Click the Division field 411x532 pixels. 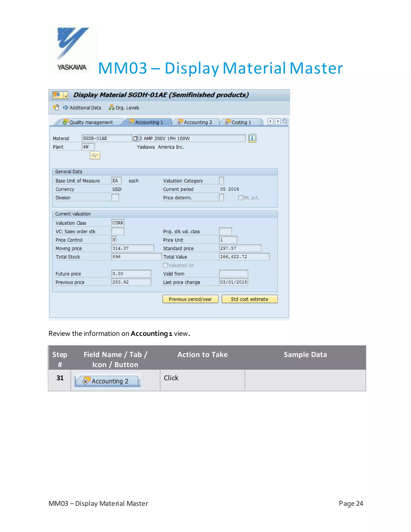(x=115, y=198)
